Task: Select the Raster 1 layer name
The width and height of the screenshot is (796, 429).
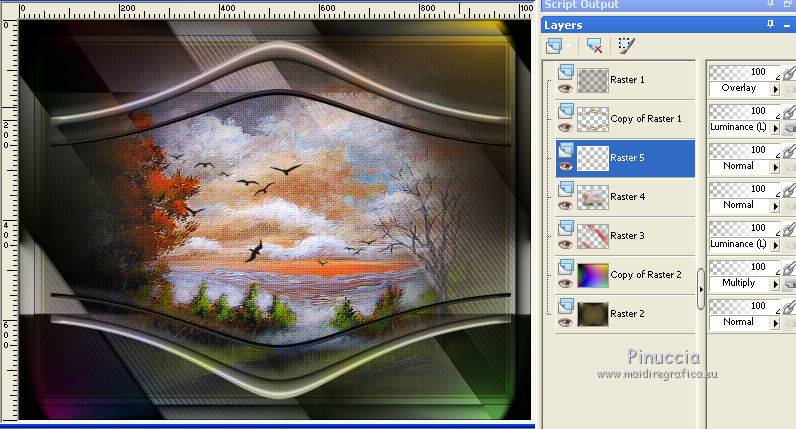Action: coord(627,80)
